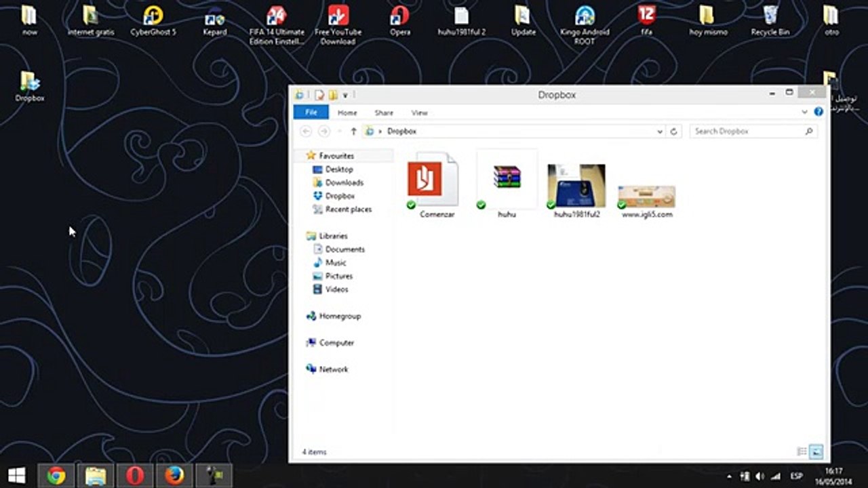Open the Recycle Bin
Screen dimensions: 868x488
[770, 20]
